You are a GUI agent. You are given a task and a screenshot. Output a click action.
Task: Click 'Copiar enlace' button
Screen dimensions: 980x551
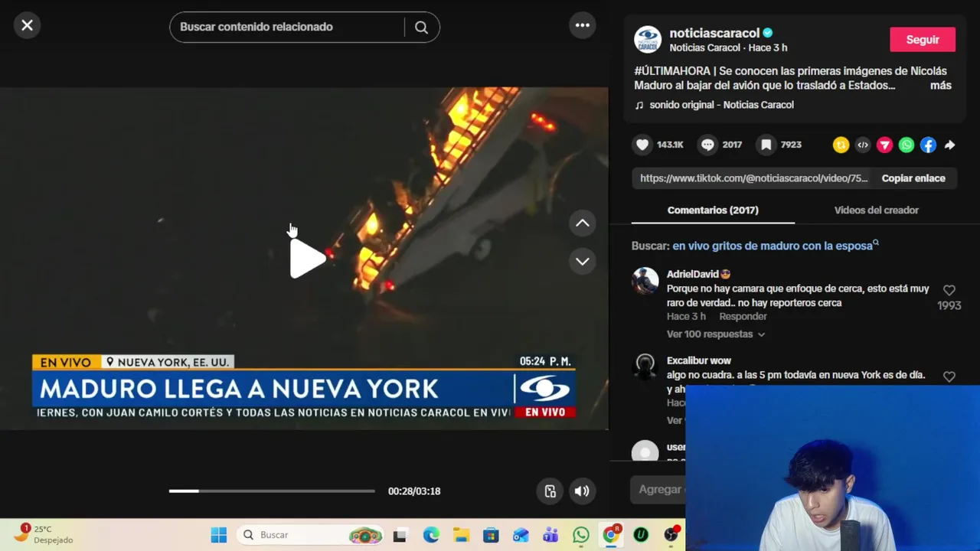pos(913,178)
